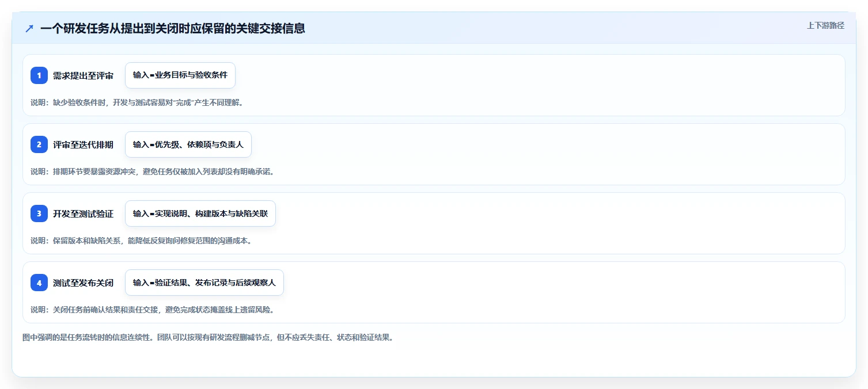Image resolution: width=868 pixels, height=389 pixels.
Task: Select the 输入=实现说明、构建版本与缺陷关联 chip
Action: coord(200,213)
